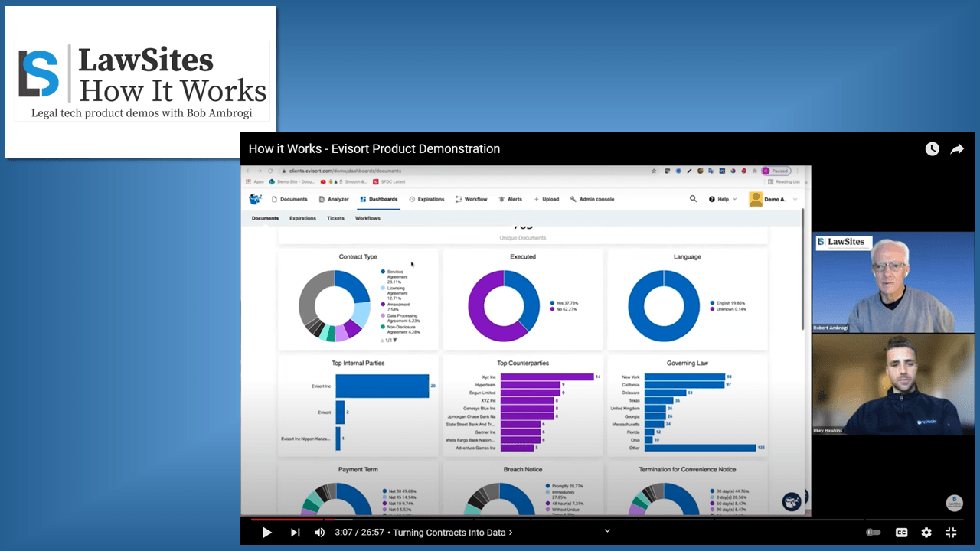The image size is (980, 551).
Task: Bookmark the page with star icon
Action: [x=654, y=171]
